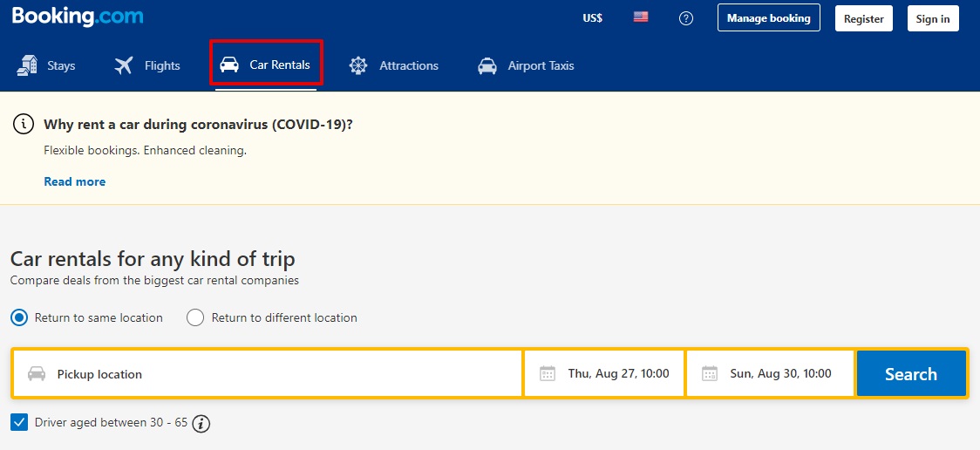Open the language flag selector
Screen dimensions: 980x450
641,17
